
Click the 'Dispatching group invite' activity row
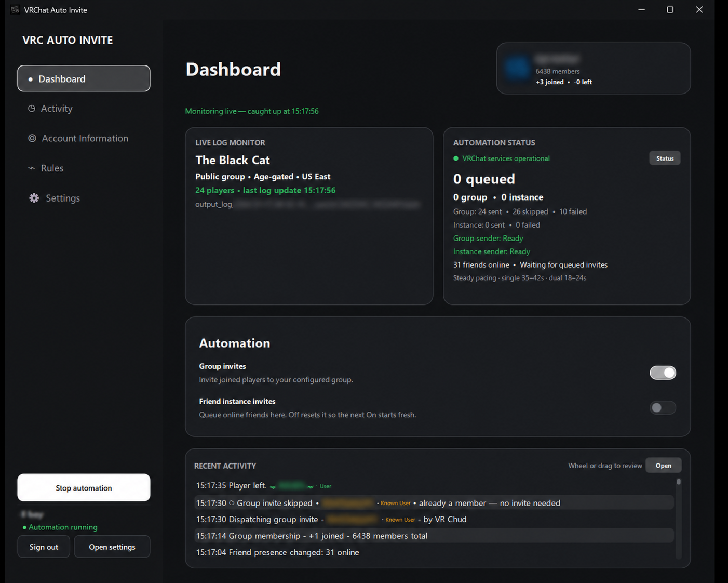click(434, 519)
